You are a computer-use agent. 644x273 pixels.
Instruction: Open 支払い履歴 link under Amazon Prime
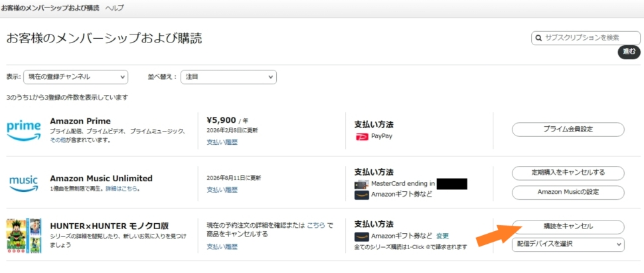pos(222,142)
